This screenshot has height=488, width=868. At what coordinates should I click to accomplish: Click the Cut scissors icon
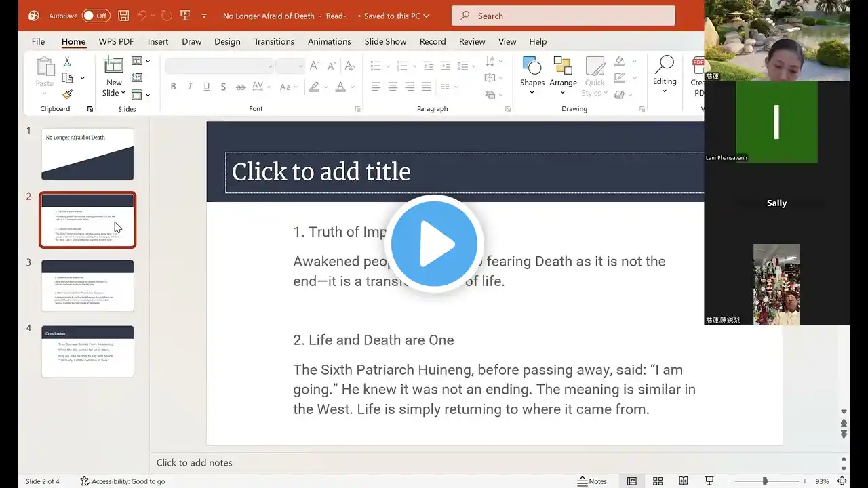(x=67, y=62)
